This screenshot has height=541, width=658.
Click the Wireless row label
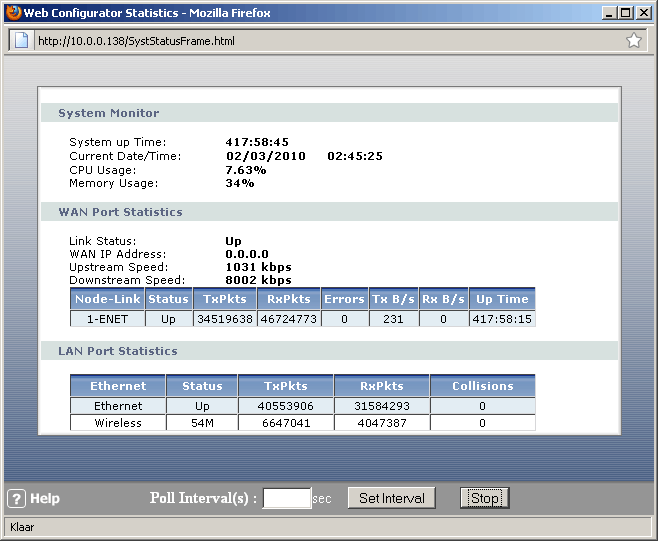[118, 423]
